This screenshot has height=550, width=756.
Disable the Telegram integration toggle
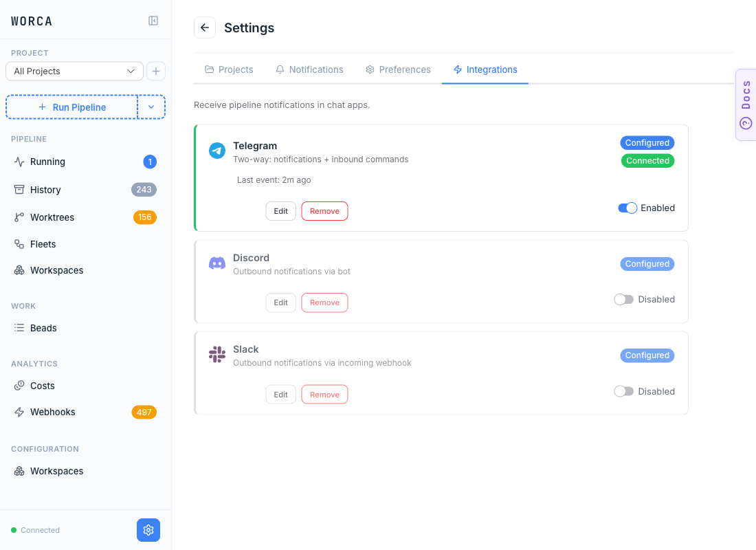click(627, 208)
